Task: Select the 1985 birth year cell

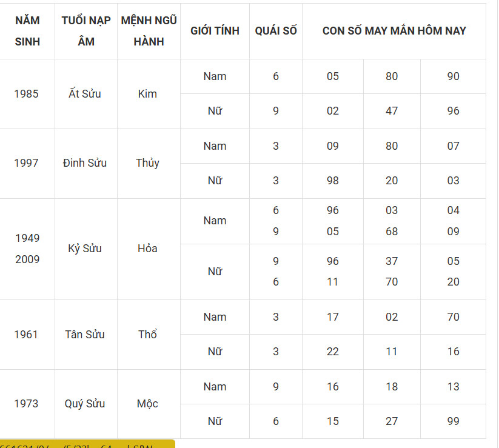Action: pyautogui.click(x=26, y=94)
